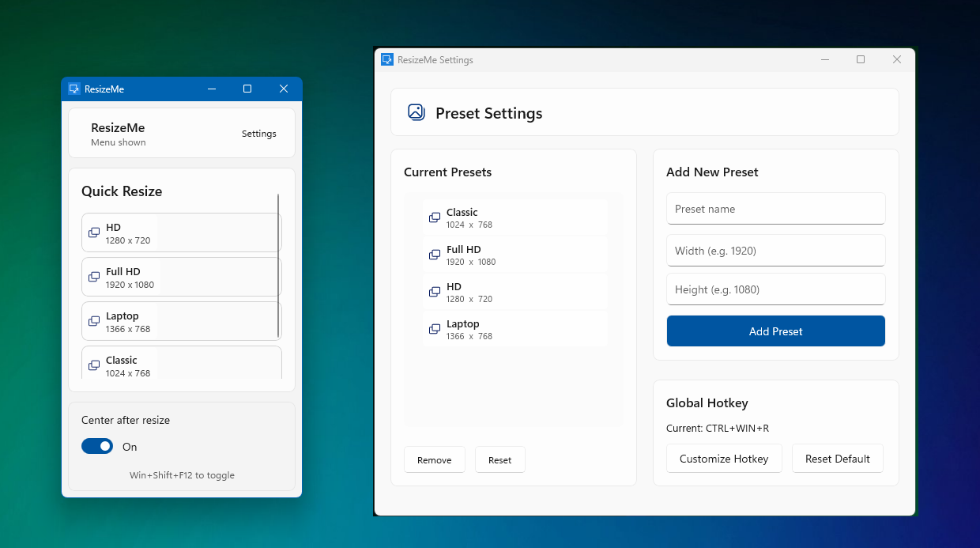
Task: Click the ResizeMe Settings title bar icon
Action: 387,59
